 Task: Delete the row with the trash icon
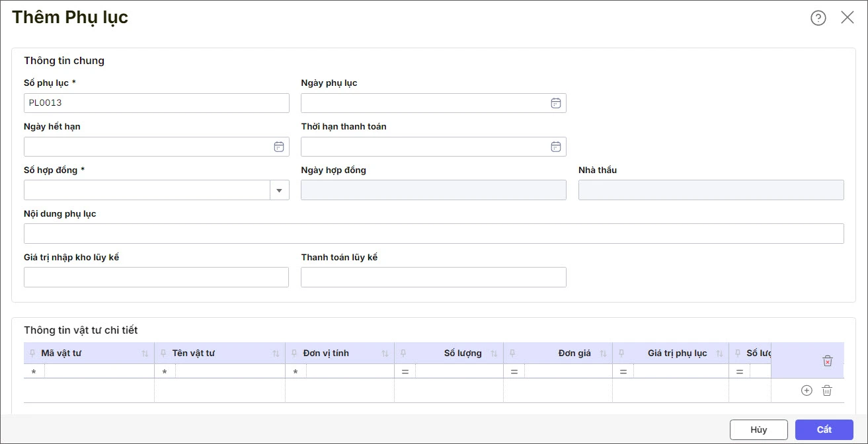[x=826, y=390]
